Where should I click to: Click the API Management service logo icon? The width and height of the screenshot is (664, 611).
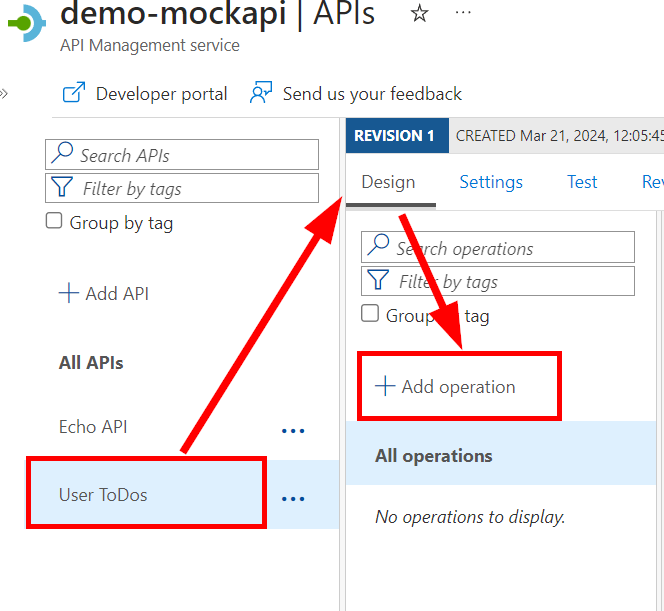tap(27, 24)
